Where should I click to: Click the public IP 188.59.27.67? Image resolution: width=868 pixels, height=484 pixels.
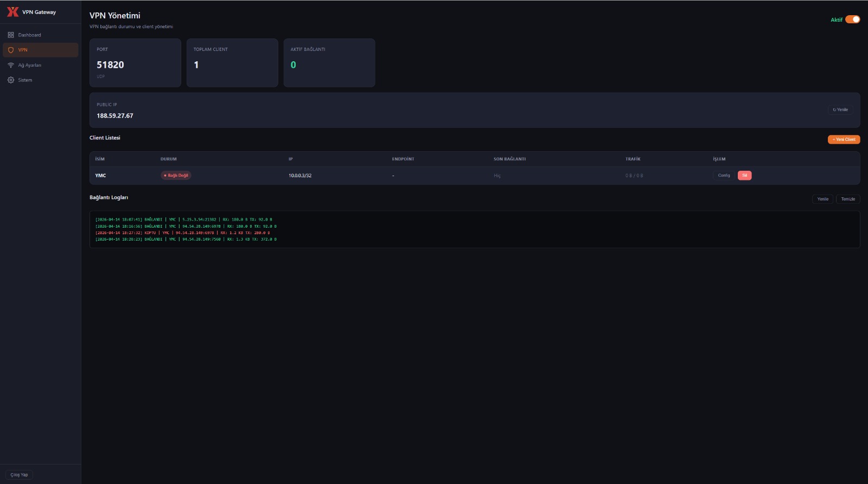click(x=115, y=115)
